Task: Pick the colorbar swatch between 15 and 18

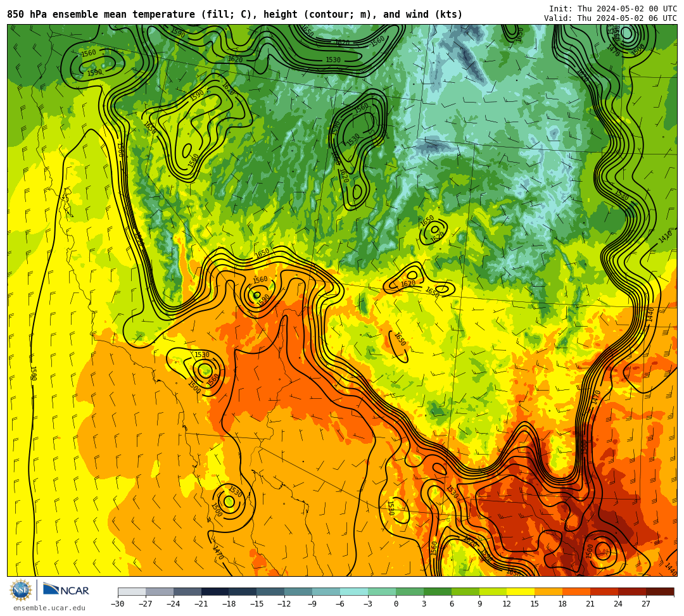Action: point(548,591)
